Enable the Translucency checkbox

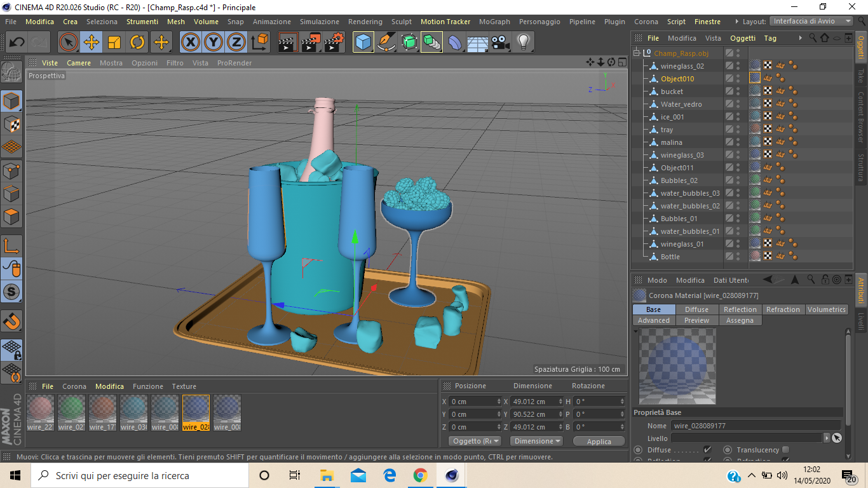[786, 450]
